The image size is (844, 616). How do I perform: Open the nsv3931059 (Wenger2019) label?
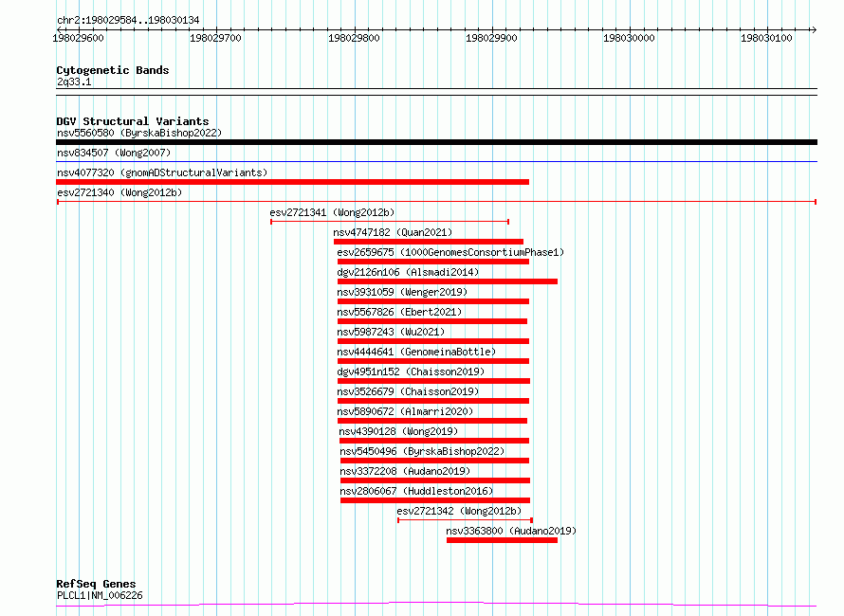click(x=402, y=292)
